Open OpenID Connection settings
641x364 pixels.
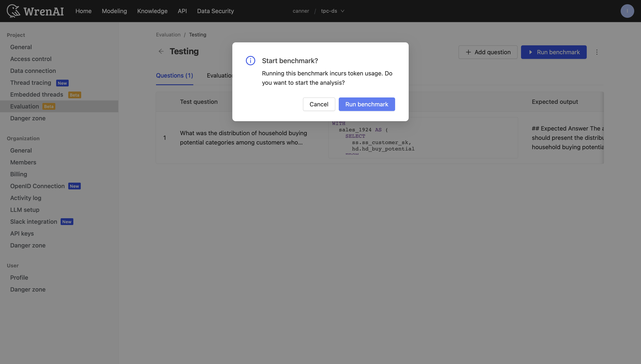coord(37,186)
